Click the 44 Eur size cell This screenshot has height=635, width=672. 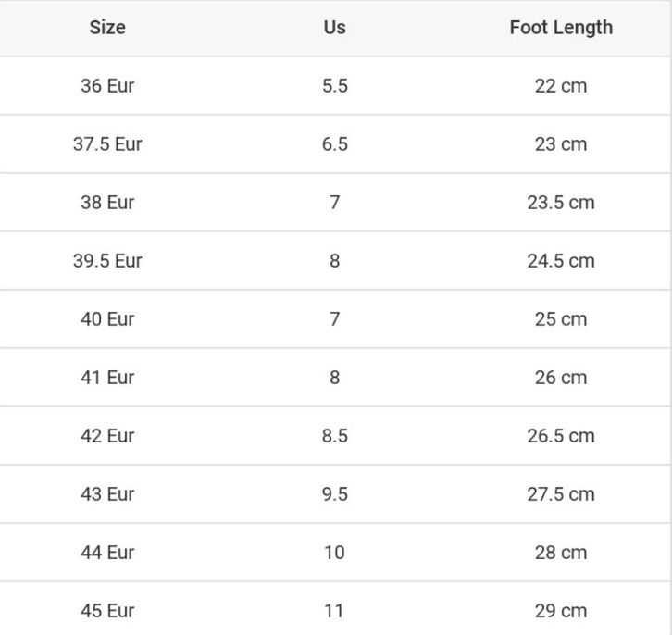107,553
